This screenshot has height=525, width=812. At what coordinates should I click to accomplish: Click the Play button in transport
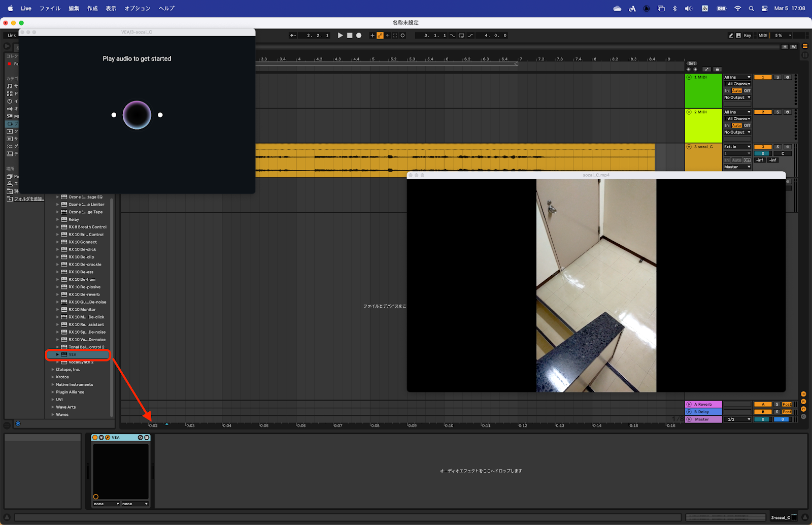point(340,36)
